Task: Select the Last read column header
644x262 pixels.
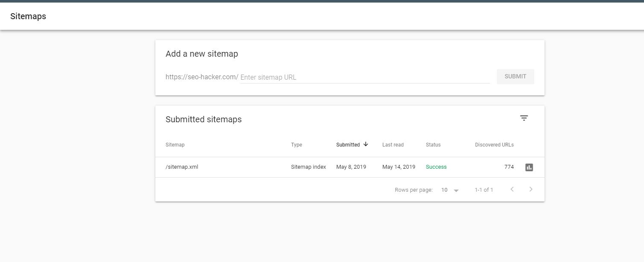Action: tap(393, 145)
